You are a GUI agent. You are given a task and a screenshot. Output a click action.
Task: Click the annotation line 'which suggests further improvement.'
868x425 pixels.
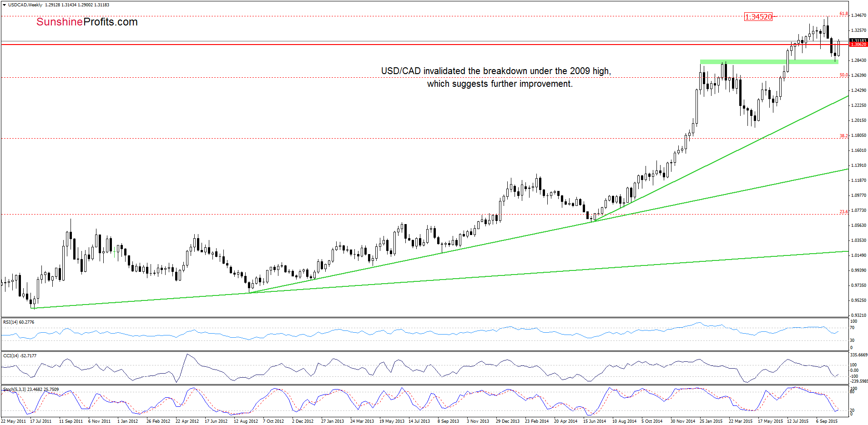click(x=500, y=84)
